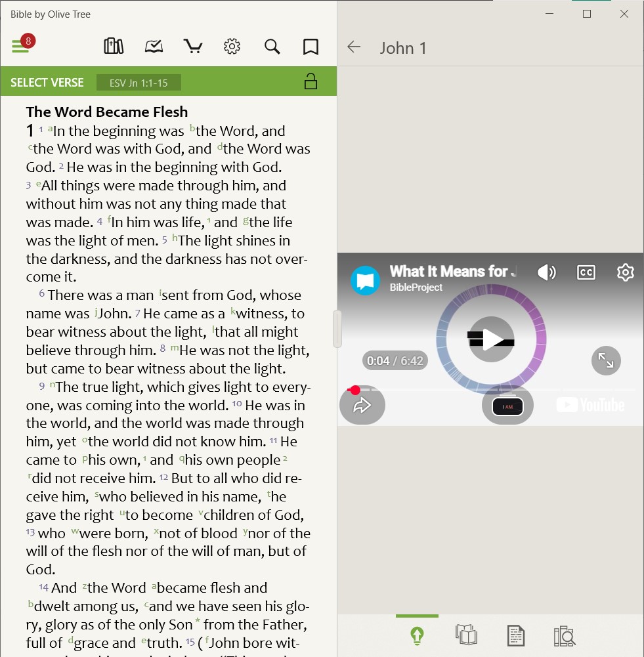Open YouTube via the logo link
644x657 pixels.
tap(590, 405)
